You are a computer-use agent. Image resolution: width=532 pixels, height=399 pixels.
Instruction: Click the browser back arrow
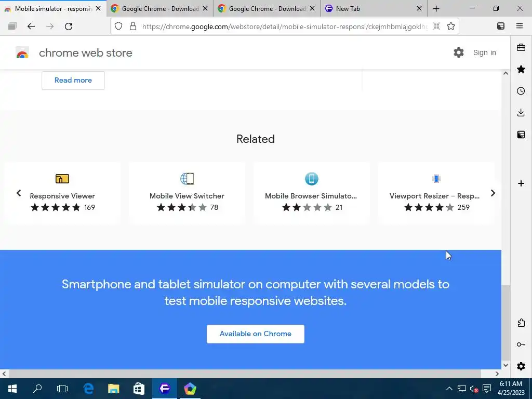point(31,26)
